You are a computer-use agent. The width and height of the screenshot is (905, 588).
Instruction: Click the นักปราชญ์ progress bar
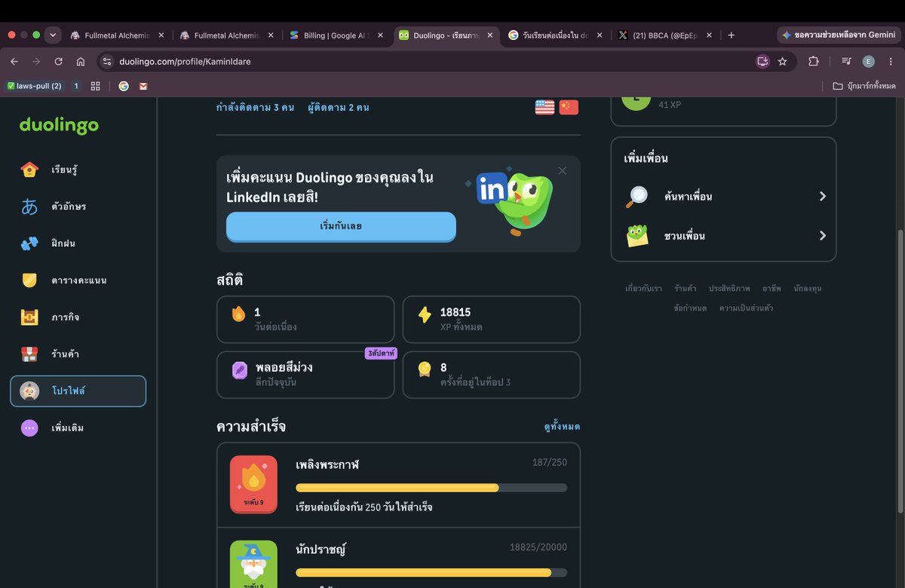pos(431,573)
